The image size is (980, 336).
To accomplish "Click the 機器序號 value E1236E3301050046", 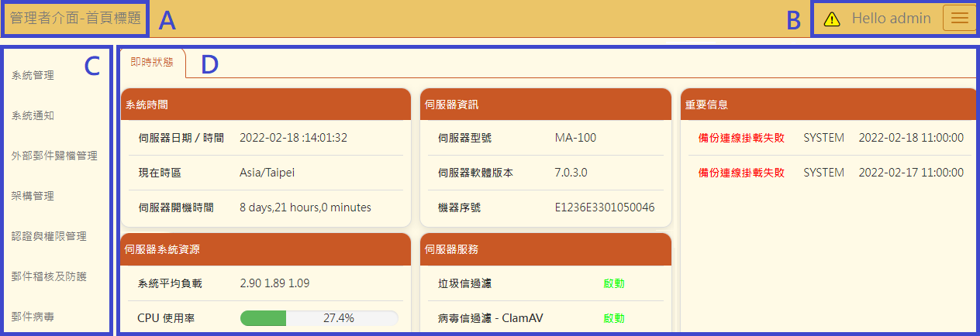I will click(605, 207).
